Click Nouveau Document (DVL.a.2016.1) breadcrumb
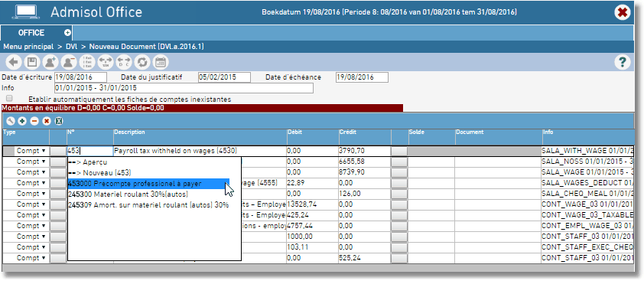The width and height of the screenshot is (644, 281). [147, 47]
